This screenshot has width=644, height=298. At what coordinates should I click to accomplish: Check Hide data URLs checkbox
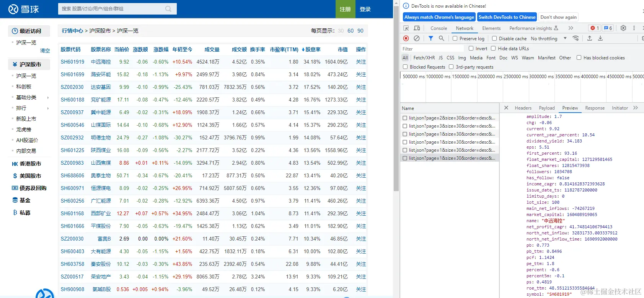pyautogui.click(x=493, y=48)
